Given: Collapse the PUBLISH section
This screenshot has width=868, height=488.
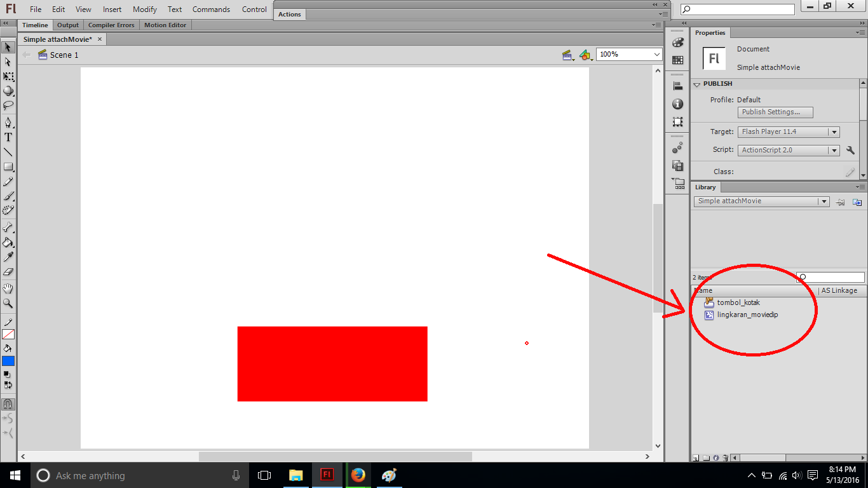Looking at the screenshot, I should click(x=697, y=84).
